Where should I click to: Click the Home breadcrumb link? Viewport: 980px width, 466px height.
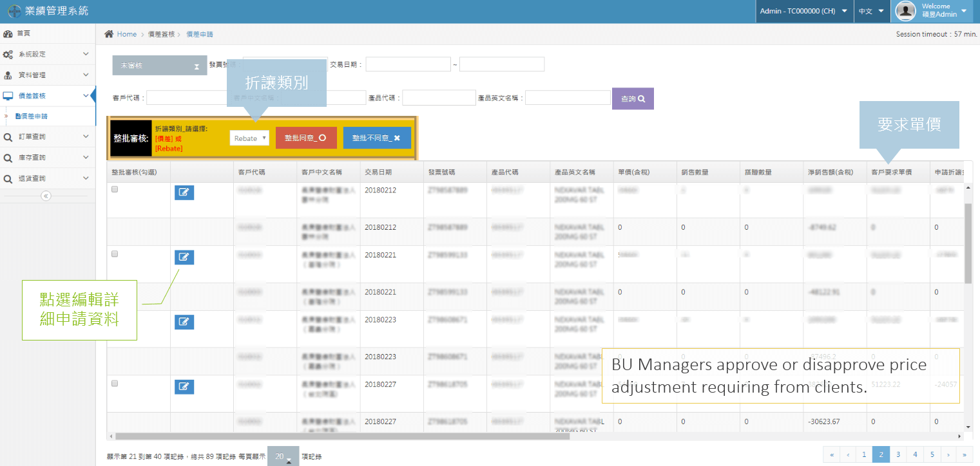tap(127, 34)
